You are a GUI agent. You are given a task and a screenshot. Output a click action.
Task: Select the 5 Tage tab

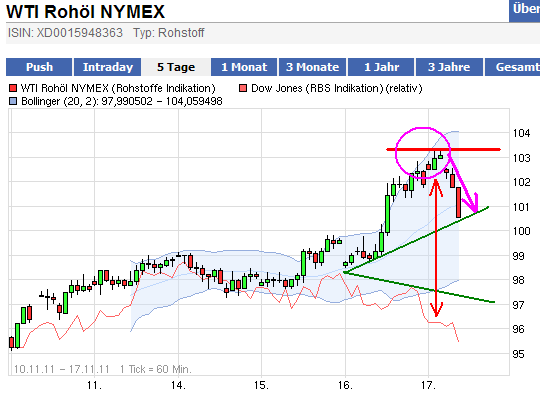(x=176, y=67)
